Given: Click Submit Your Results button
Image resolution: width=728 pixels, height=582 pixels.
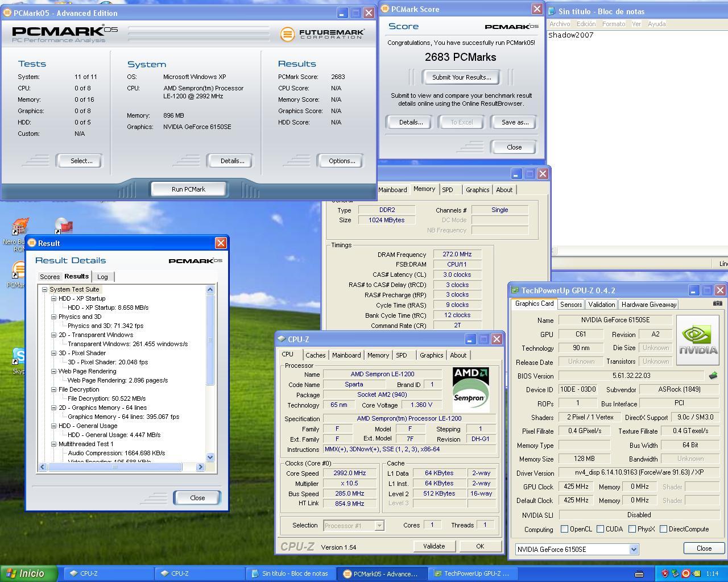Looking at the screenshot, I should click(x=461, y=77).
